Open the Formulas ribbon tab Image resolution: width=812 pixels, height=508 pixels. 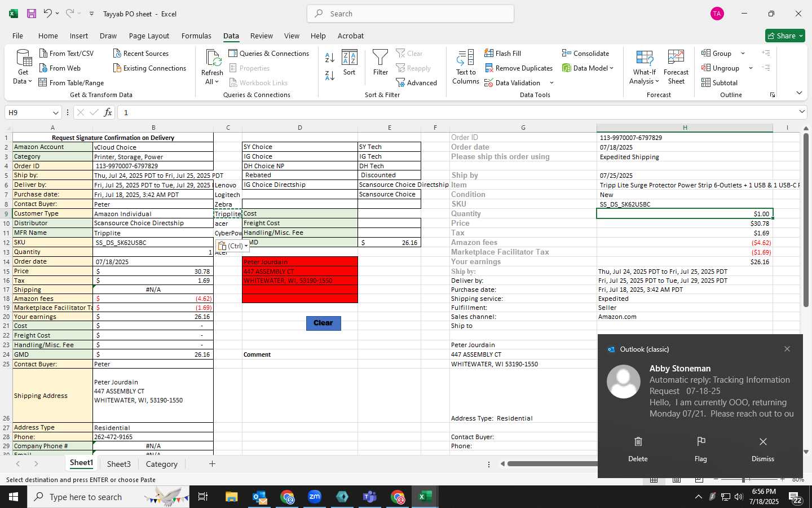click(x=196, y=36)
